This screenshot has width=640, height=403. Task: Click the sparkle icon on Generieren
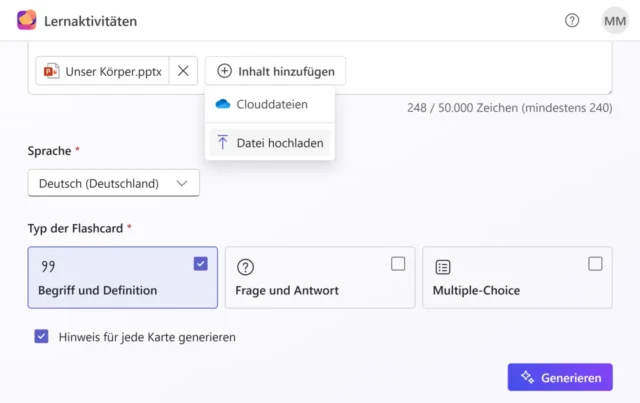[527, 377]
